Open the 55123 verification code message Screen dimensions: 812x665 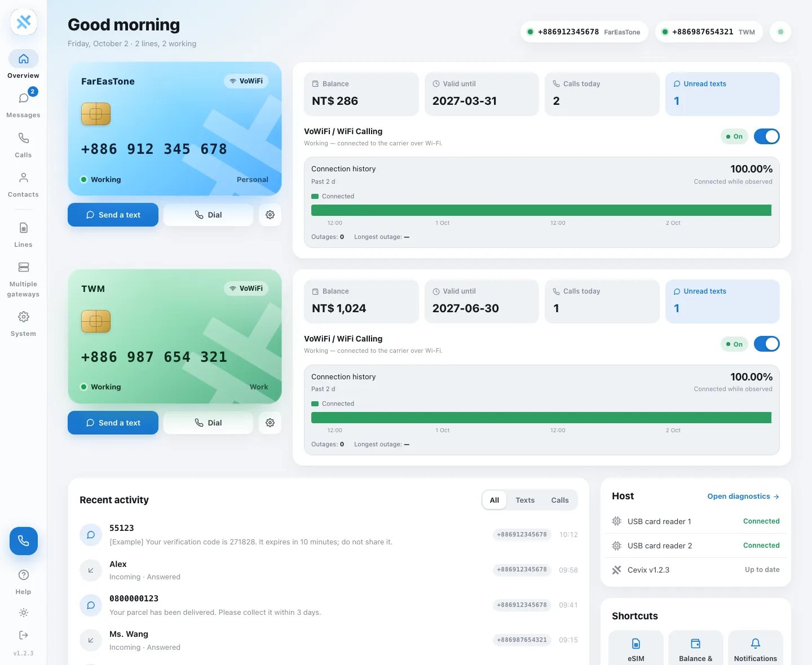point(329,535)
